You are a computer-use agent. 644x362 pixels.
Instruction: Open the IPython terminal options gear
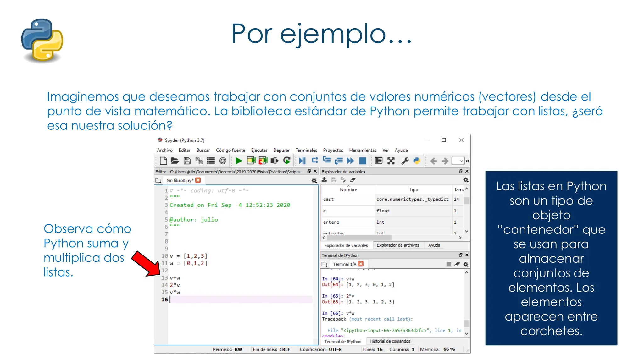tap(466, 264)
